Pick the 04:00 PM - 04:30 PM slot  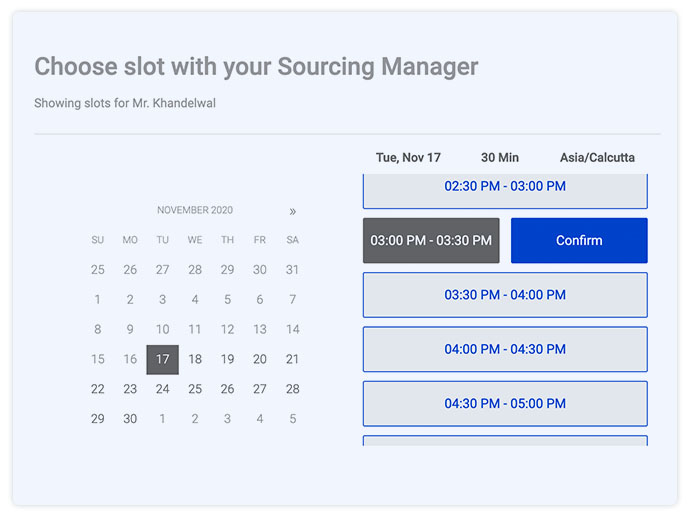click(x=505, y=349)
